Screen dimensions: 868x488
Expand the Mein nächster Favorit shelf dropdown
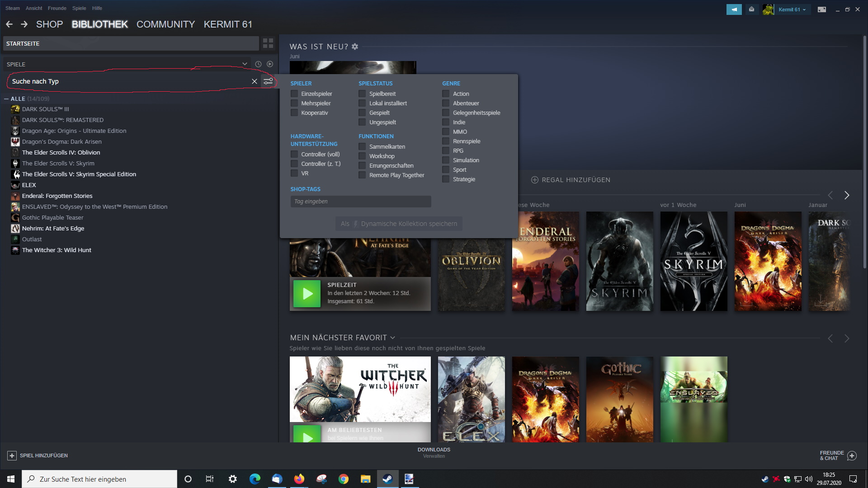(x=392, y=338)
